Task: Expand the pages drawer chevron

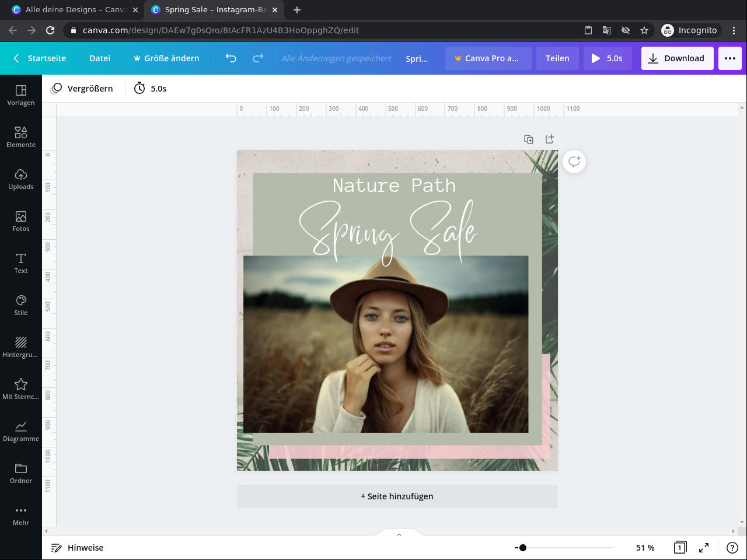Action: [399, 535]
